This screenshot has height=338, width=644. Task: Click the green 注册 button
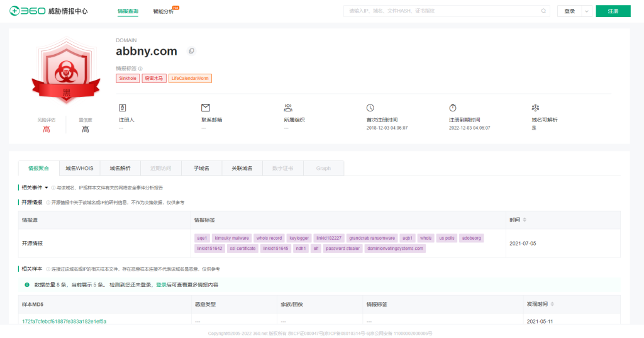click(x=613, y=11)
